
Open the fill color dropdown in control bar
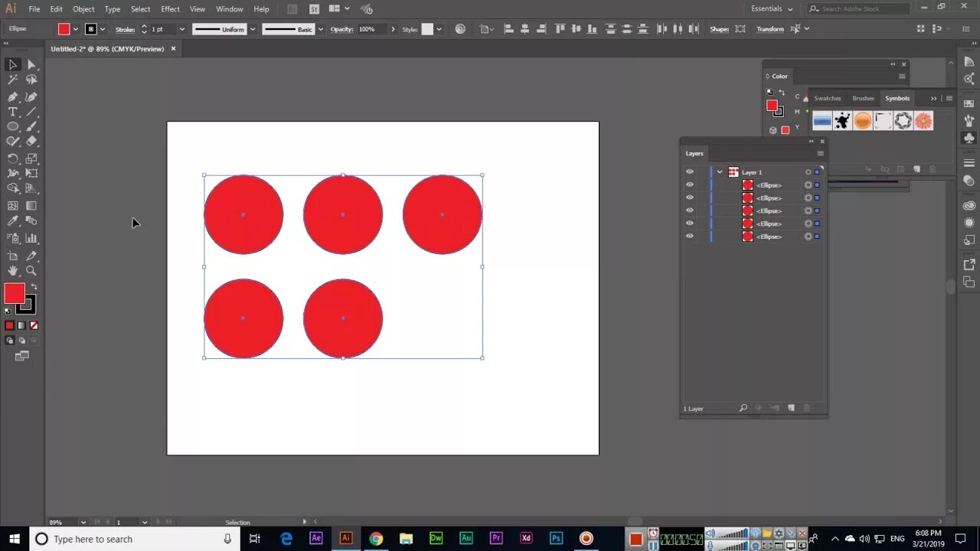coord(75,29)
